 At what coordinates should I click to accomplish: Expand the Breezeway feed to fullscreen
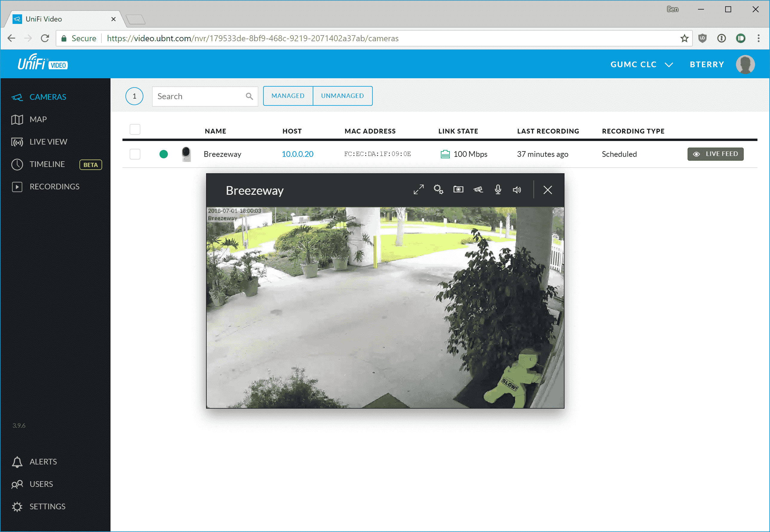coord(419,190)
